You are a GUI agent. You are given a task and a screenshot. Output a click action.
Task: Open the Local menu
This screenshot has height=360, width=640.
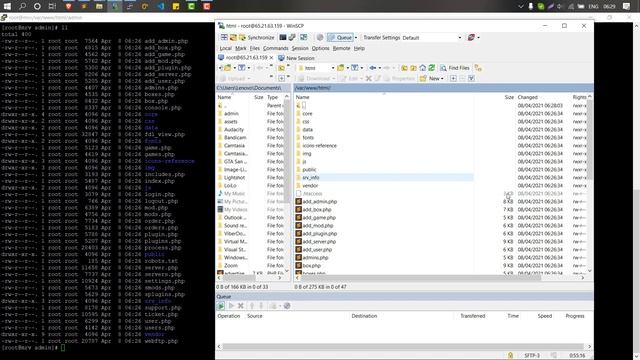coord(225,48)
